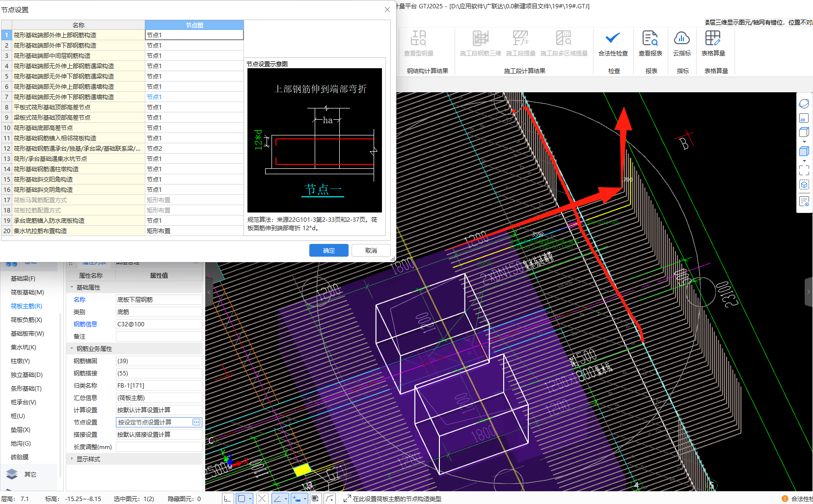Collapse the left panel chevron at viewport edge
Screen dimensions: 813x504
[209, 292]
